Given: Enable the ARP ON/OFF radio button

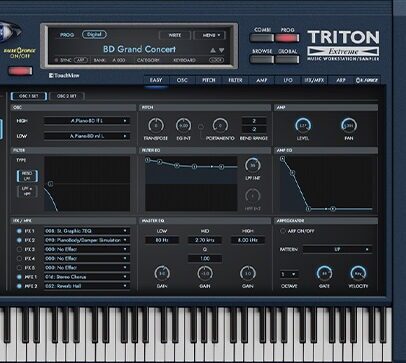Looking at the screenshot, I should (283, 231).
